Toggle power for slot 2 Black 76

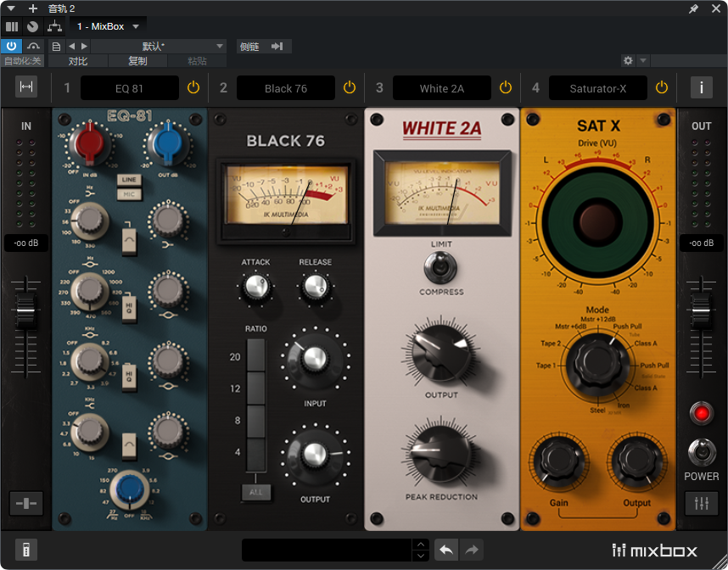coord(349,87)
